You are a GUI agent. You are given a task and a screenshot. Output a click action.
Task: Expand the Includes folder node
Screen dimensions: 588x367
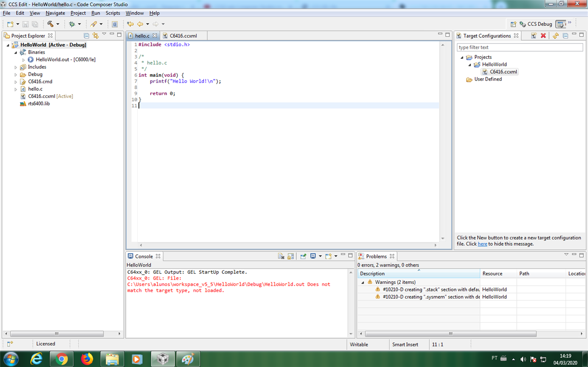(x=16, y=67)
